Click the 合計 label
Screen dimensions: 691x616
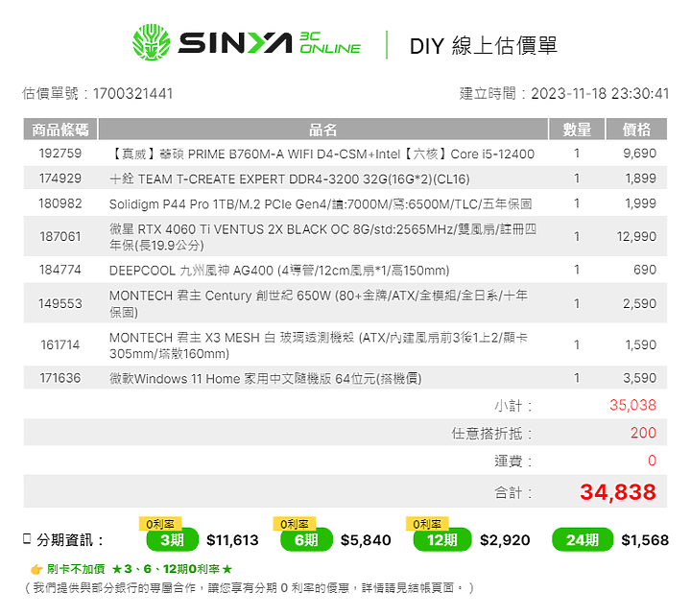(x=513, y=491)
